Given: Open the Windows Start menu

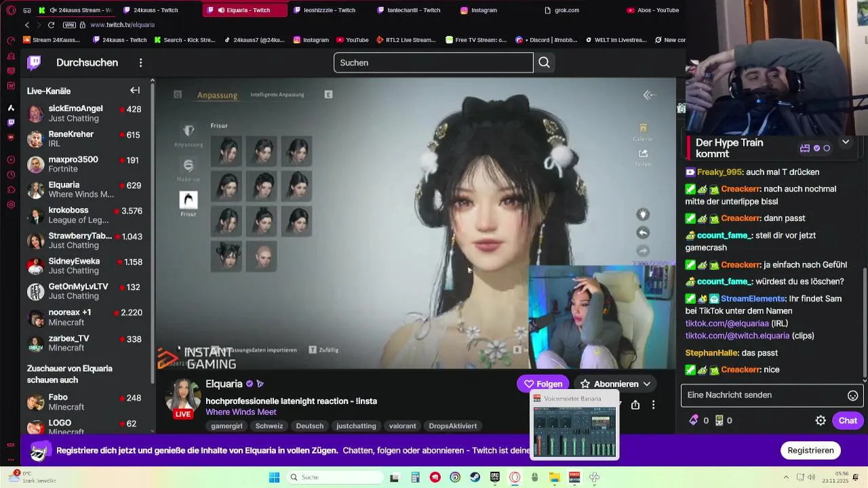Looking at the screenshot, I should (x=274, y=477).
